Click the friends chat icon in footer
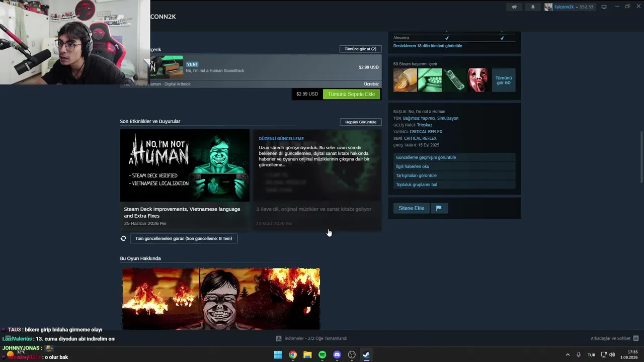644x362 pixels. point(636,338)
